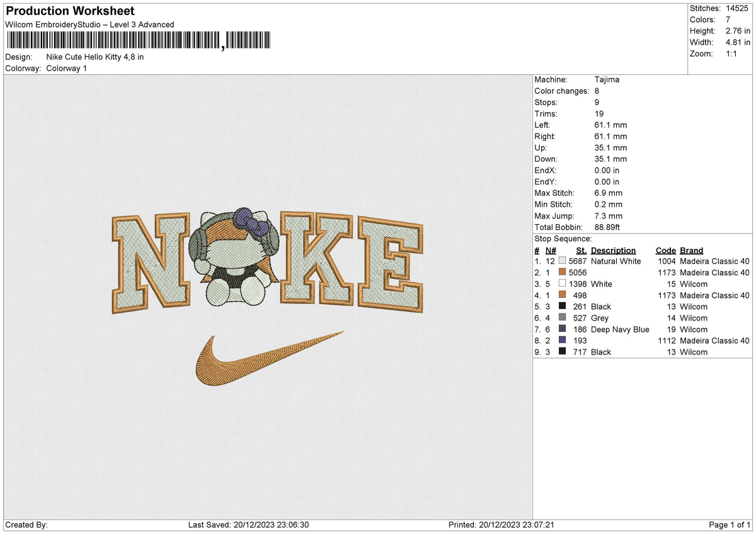
Task: Click the orange swatch beside stitch count 498
Action: coord(562,295)
